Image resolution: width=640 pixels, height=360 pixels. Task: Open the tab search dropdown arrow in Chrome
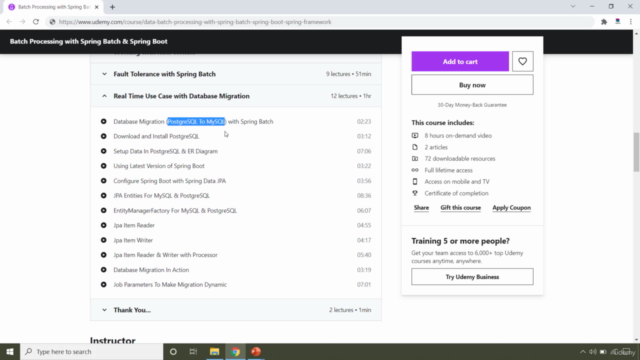point(573,7)
